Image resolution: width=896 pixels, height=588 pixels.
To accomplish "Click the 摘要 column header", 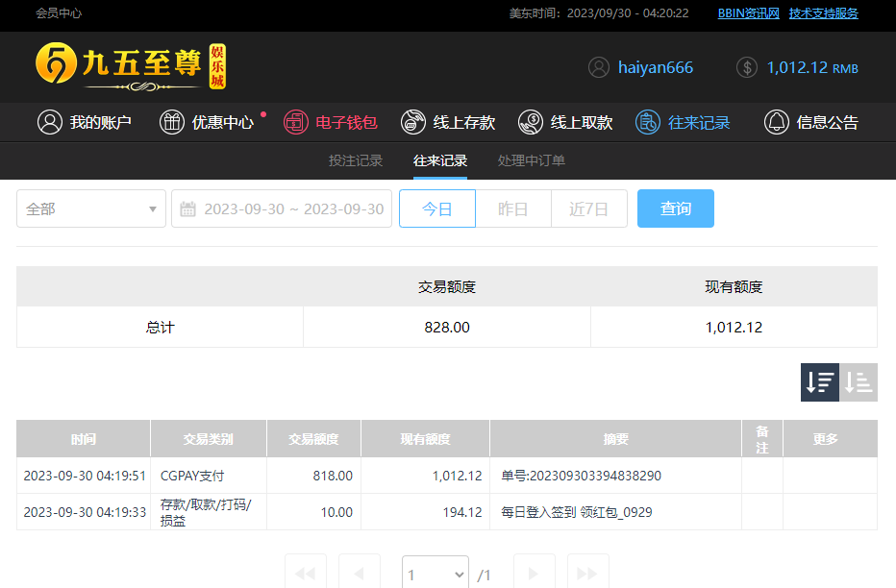I will [x=616, y=439].
